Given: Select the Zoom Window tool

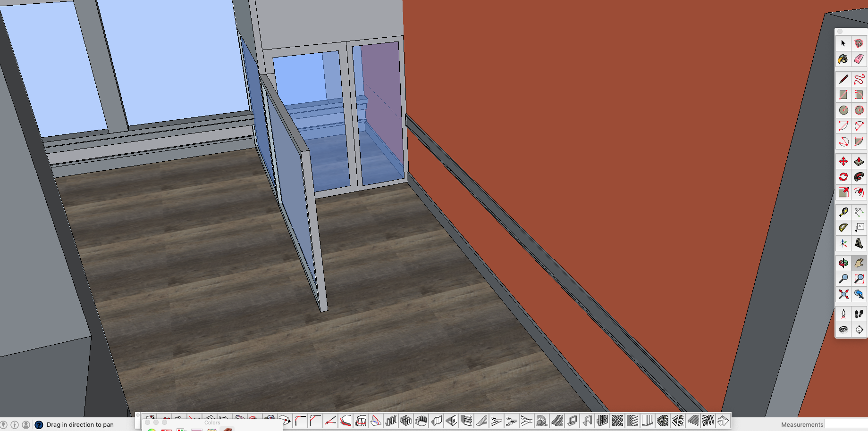Looking at the screenshot, I should click(x=859, y=279).
